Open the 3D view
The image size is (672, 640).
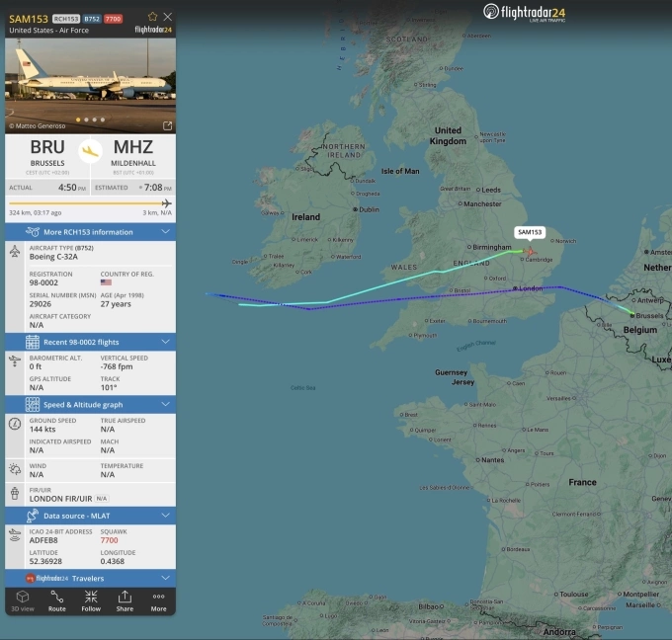[x=23, y=601]
